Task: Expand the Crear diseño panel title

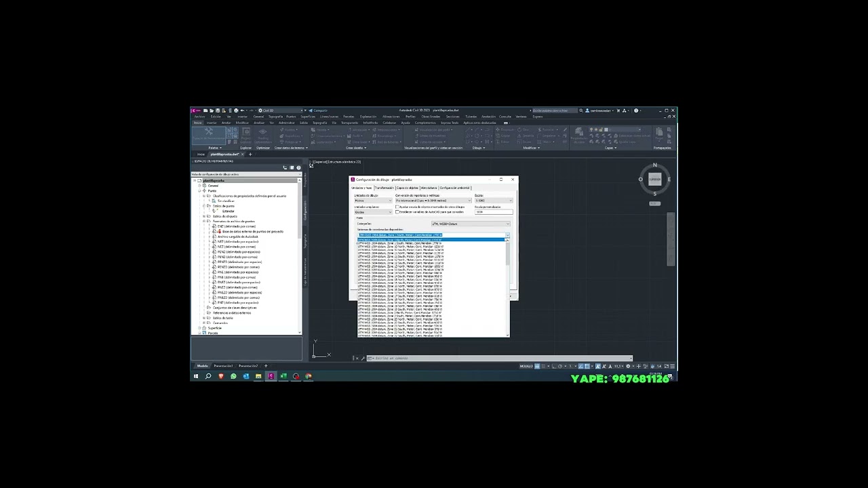Action: (x=356, y=148)
